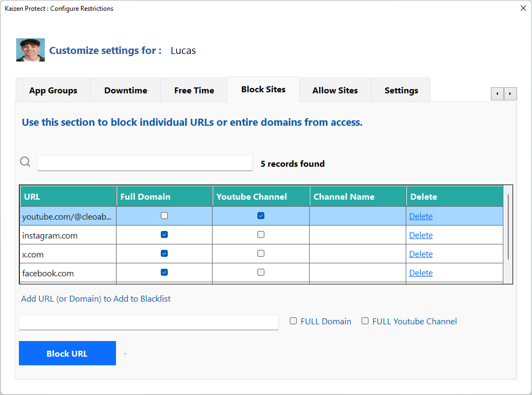
Task: Open the Settings tab
Action: (400, 91)
